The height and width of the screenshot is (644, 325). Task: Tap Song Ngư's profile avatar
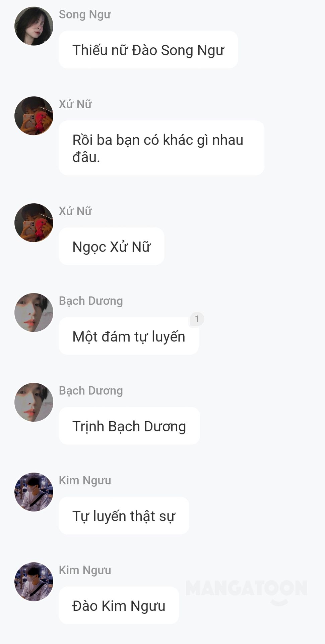pos(34,26)
